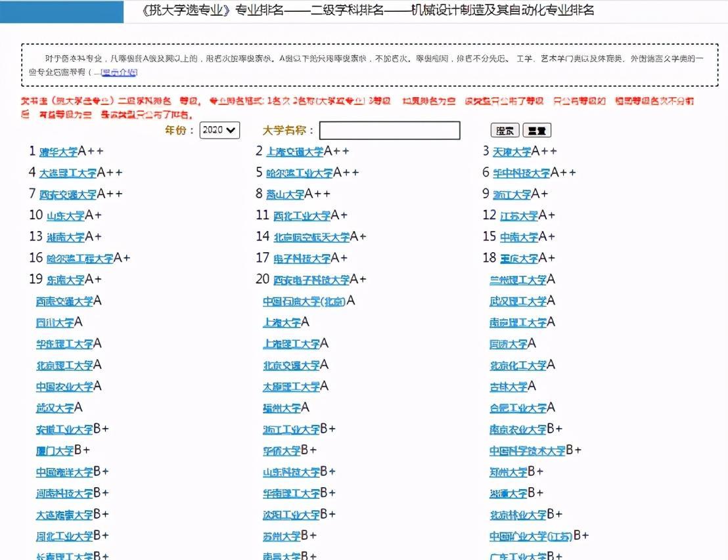Open the 武汉大学 link graded A
Image resolution: width=728 pixels, height=560 pixels.
pos(55,408)
